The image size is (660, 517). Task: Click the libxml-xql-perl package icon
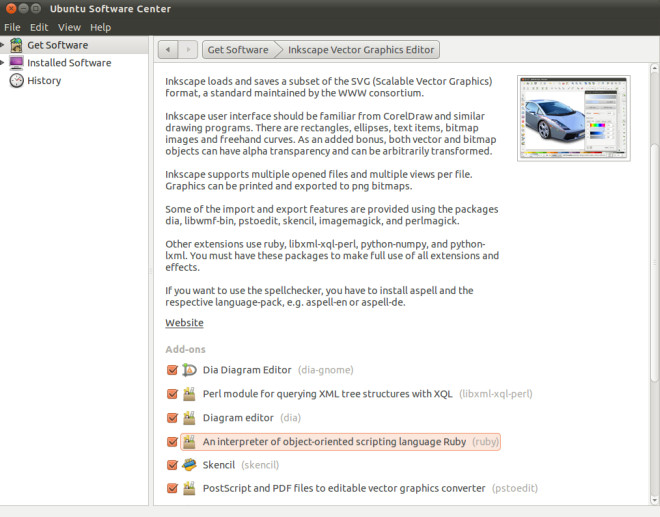(189, 394)
